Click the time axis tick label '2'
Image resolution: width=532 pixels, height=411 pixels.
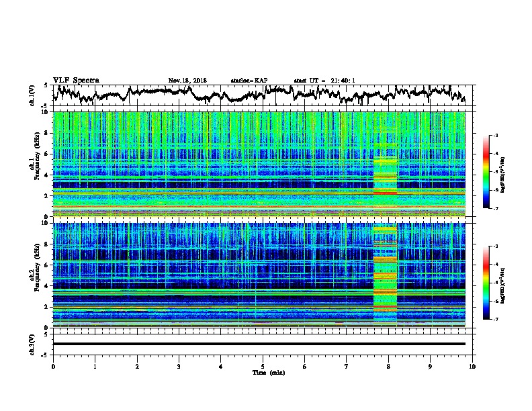point(137,367)
